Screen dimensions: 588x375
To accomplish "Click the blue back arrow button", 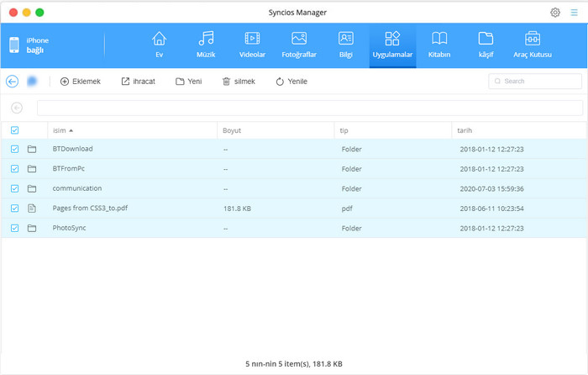I will click(12, 81).
